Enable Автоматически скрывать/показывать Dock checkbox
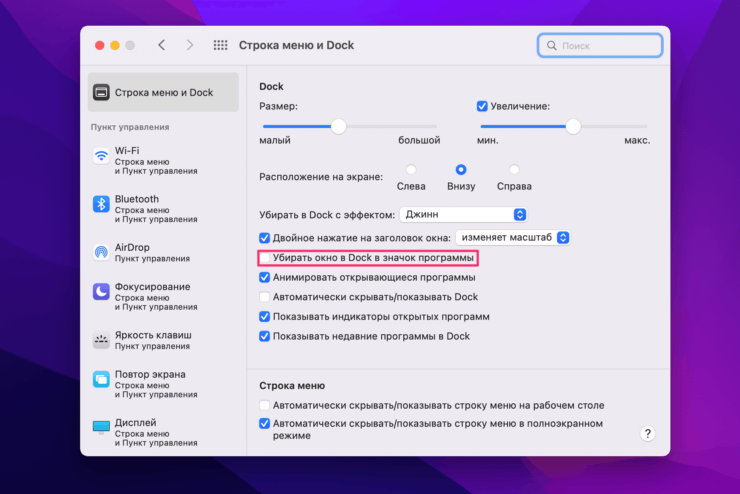Image resolution: width=740 pixels, height=494 pixels. coord(265,297)
